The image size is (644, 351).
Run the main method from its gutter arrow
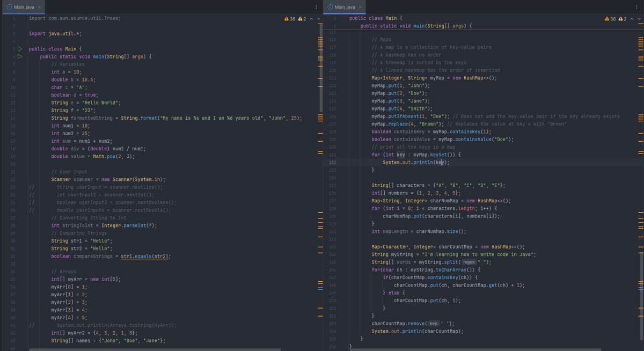point(19,56)
